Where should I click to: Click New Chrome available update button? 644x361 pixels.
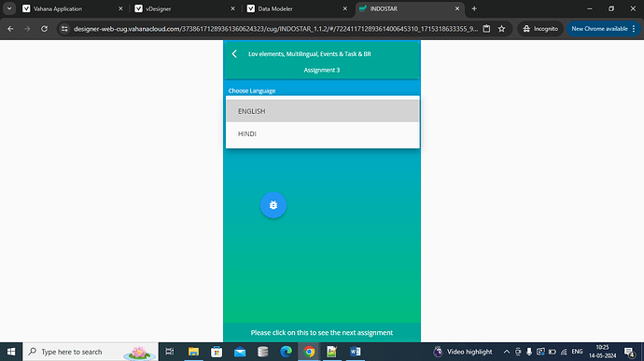(603, 29)
